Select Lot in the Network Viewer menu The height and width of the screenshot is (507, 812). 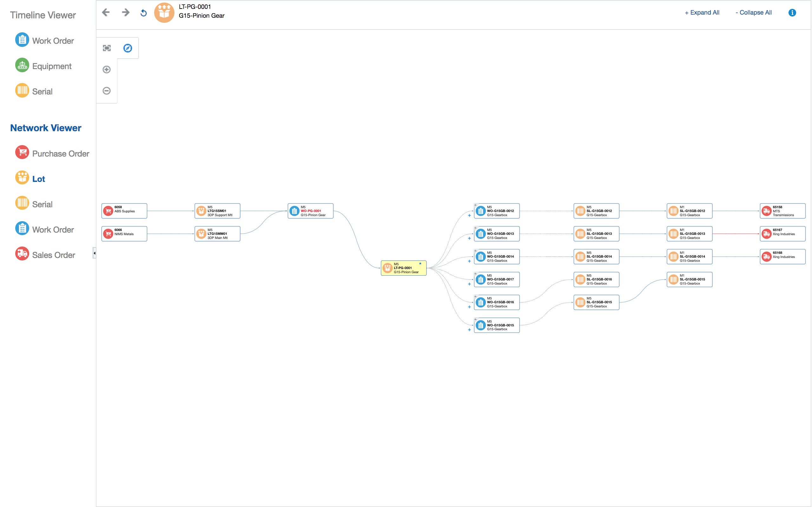39,179
